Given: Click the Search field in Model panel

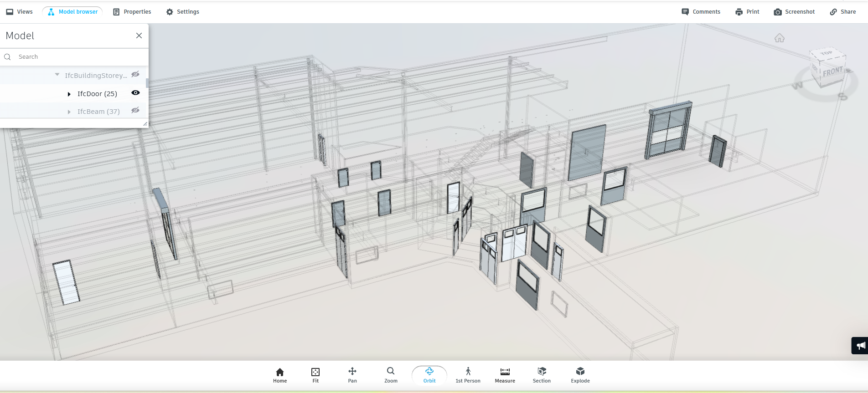Looking at the screenshot, I should pos(74,57).
